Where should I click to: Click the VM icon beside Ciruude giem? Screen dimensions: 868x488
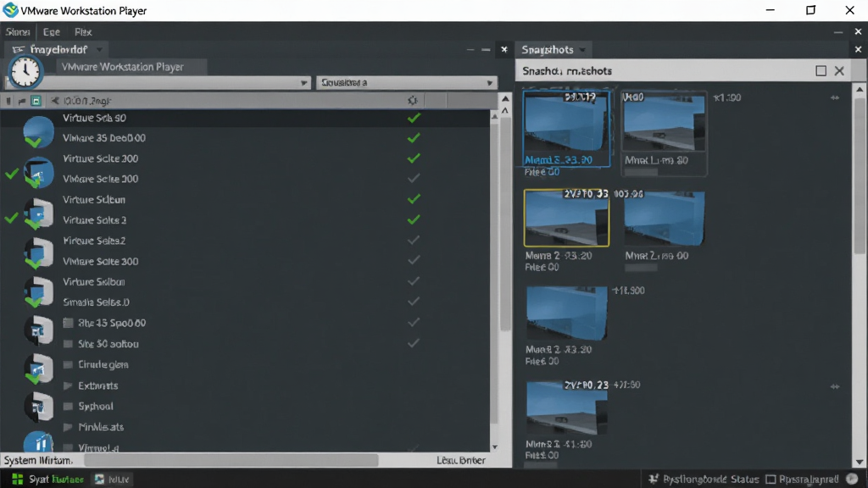pyautogui.click(x=38, y=369)
